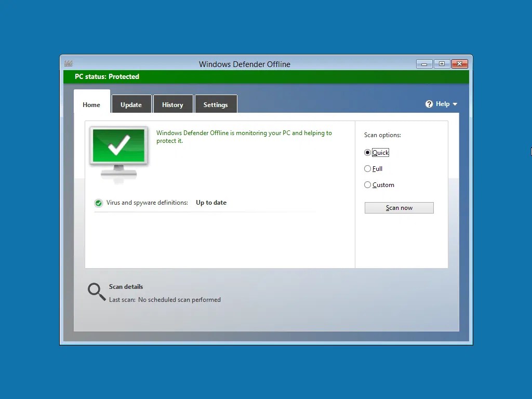Open the Settings tab
This screenshot has width=532, height=399.
216,104
